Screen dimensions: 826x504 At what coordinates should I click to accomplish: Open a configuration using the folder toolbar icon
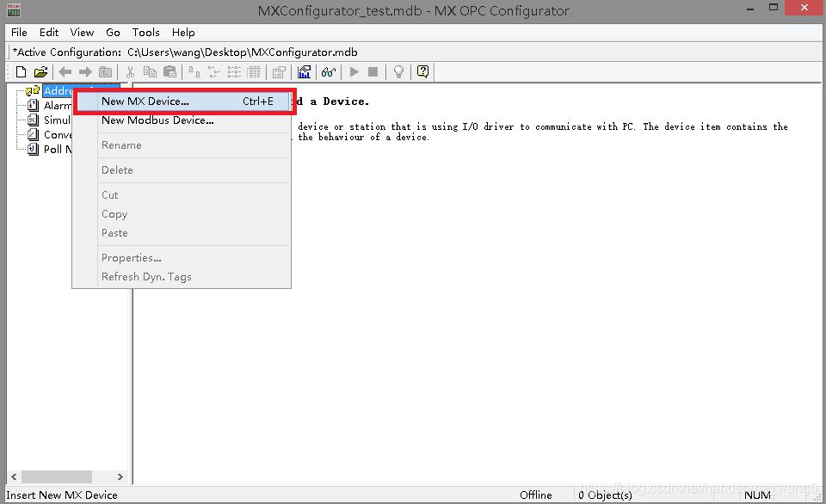click(x=40, y=71)
